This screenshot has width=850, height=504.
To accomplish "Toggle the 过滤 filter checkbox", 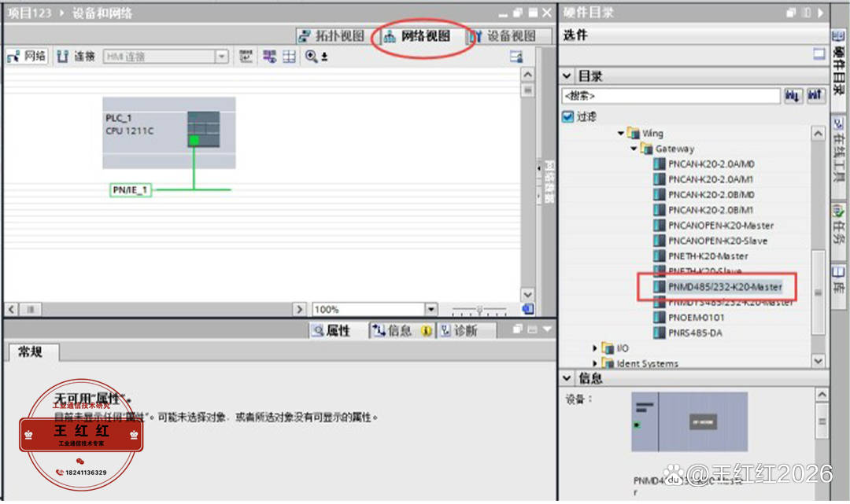I will pos(567,116).
